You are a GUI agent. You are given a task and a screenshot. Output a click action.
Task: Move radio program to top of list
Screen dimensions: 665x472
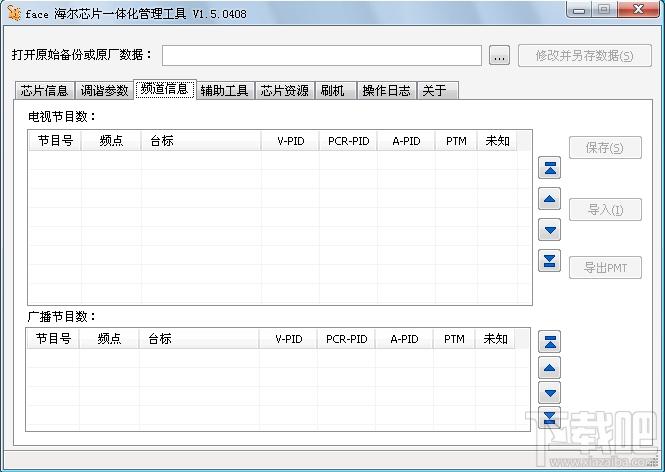tap(549, 342)
